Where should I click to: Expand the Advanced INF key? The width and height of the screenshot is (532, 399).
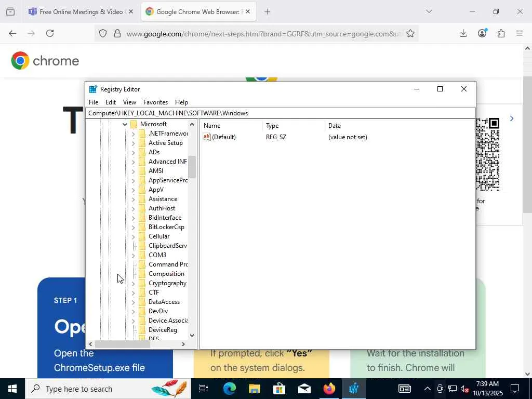click(x=133, y=162)
